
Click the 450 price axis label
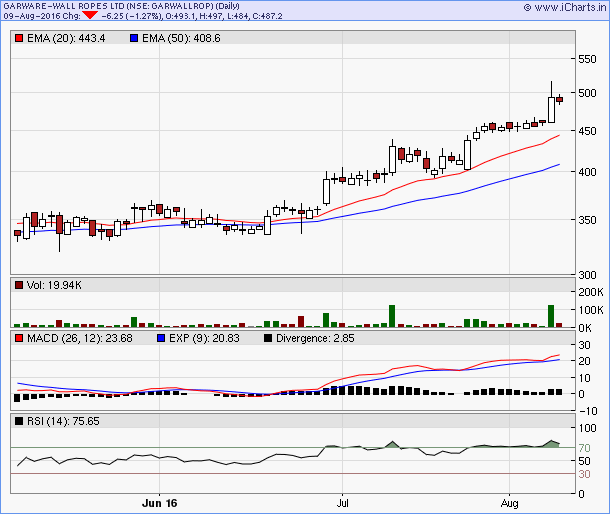(587, 131)
